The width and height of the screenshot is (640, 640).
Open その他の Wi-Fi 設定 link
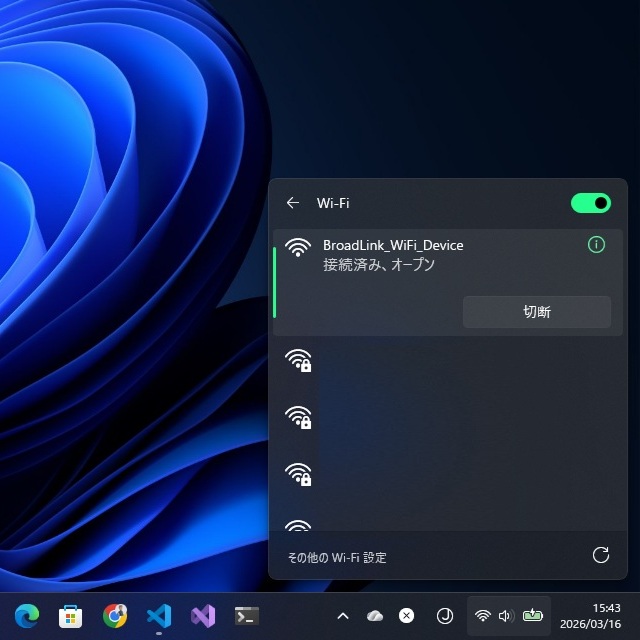click(336, 557)
